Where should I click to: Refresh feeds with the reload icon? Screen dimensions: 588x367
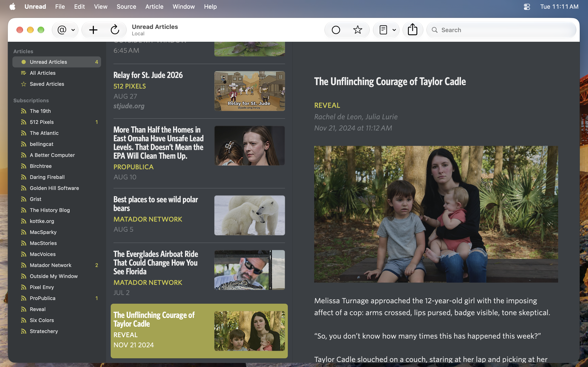pos(115,30)
